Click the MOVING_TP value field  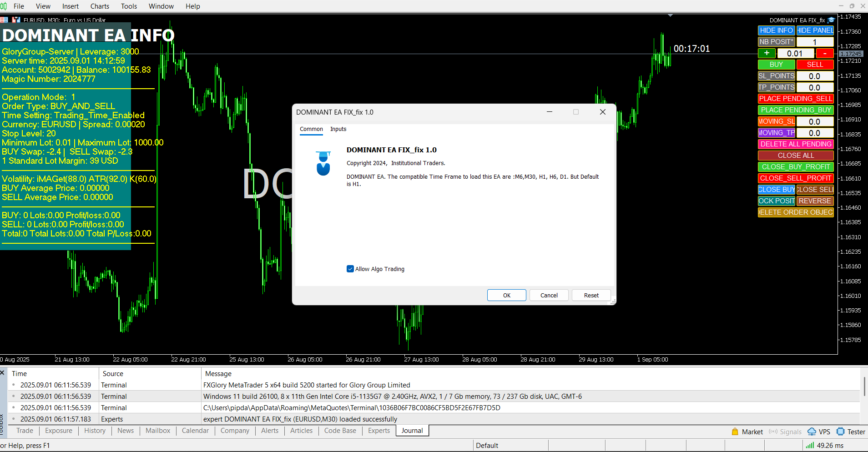(815, 133)
